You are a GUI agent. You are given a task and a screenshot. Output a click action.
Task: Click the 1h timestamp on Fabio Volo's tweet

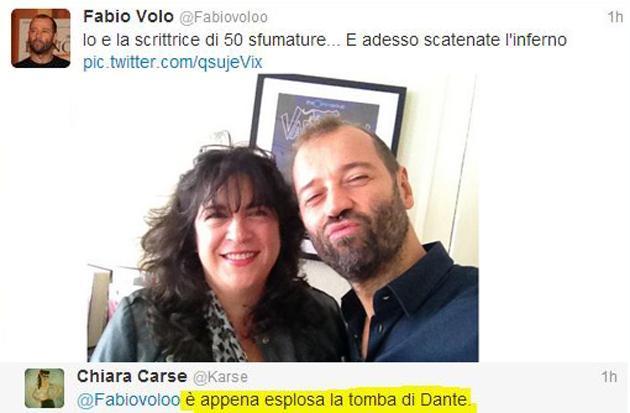(x=615, y=17)
